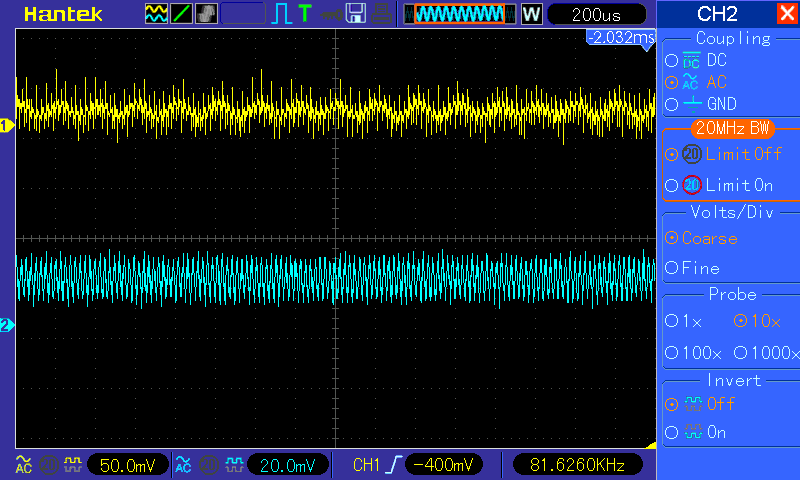Click the red-ringed 20 limit-on icon
The image size is (800, 480).
[692, 185]
